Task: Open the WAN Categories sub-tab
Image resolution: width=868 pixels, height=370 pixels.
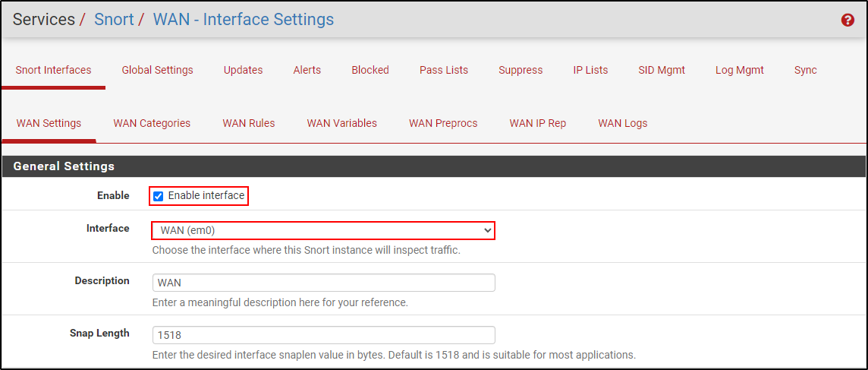Action: coord(152,123)
